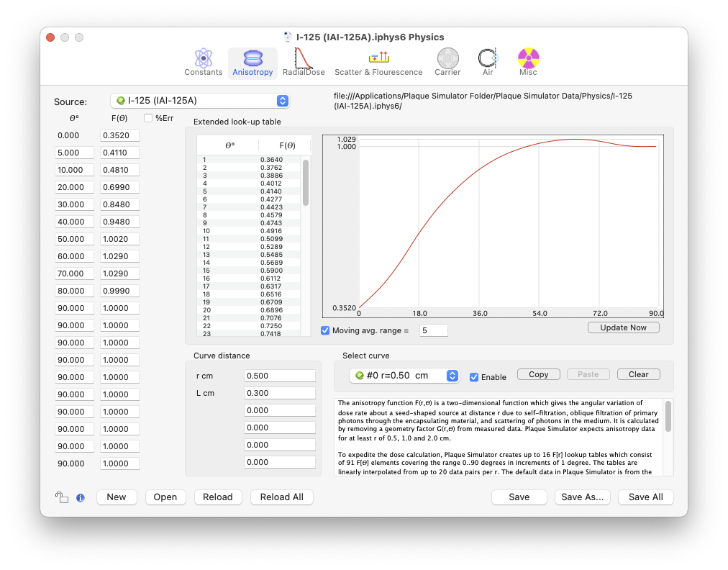The image size is (728, 570).
Task: Open the Carrier panel icon
Action: click(447, 59)
